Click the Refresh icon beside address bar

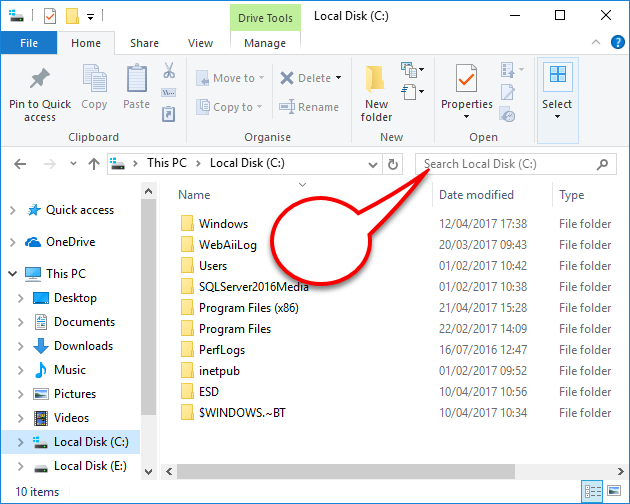(393, 164)
